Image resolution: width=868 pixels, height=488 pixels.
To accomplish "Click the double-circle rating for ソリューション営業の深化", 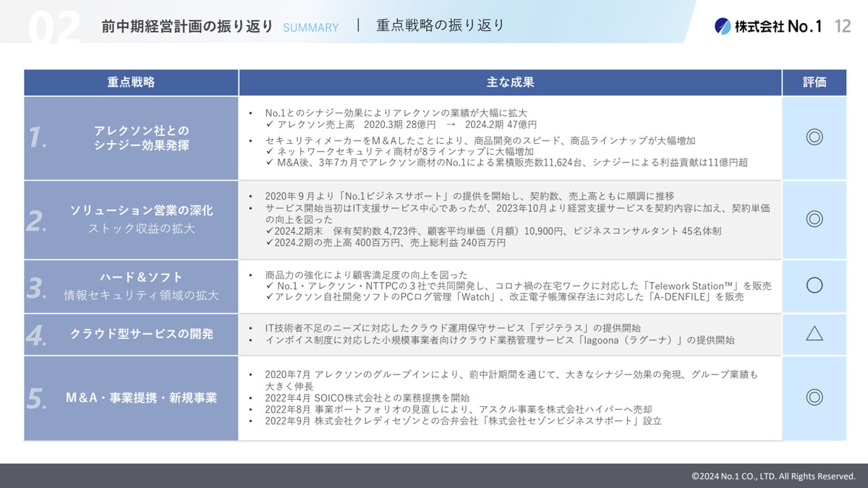I will point(814,219).
